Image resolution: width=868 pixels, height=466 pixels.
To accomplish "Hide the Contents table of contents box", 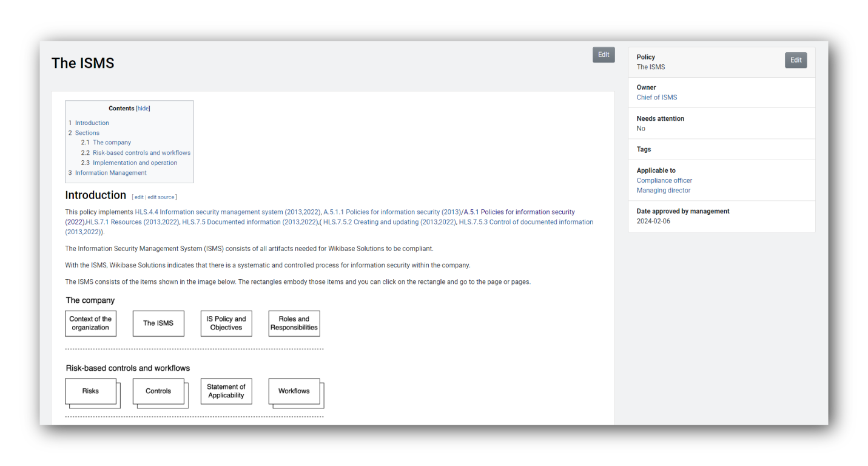I will 143,108.
